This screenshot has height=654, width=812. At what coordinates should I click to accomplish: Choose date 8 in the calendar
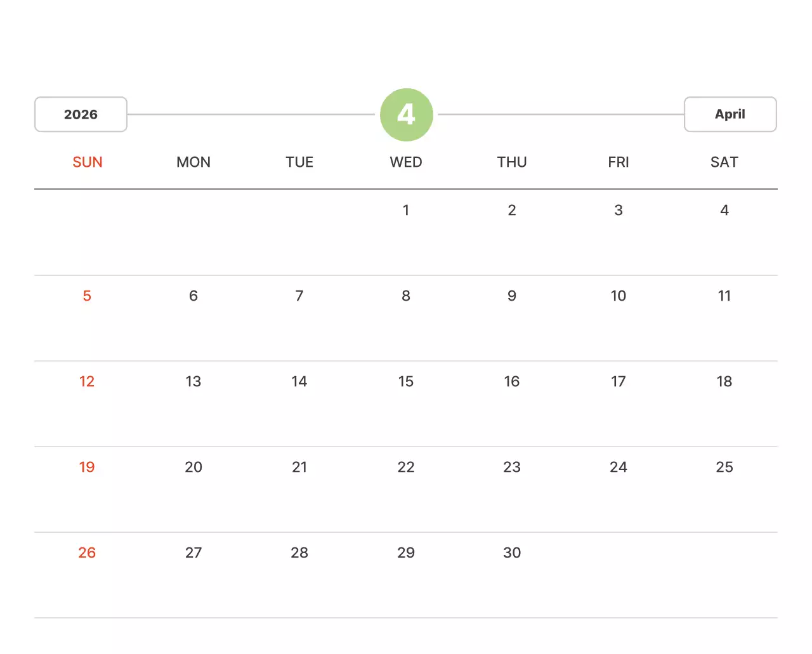pos(406,296)
